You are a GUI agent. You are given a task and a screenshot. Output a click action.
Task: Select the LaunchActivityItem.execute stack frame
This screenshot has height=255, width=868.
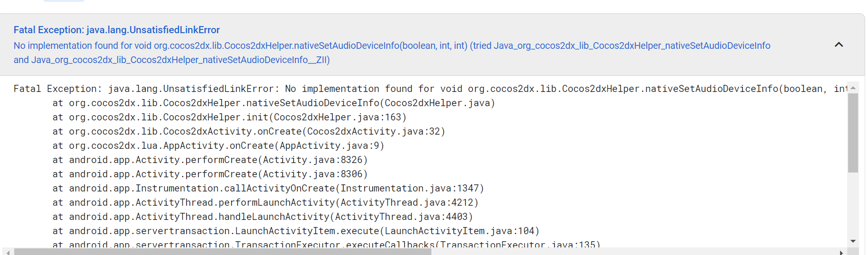(x=296, y=231)
